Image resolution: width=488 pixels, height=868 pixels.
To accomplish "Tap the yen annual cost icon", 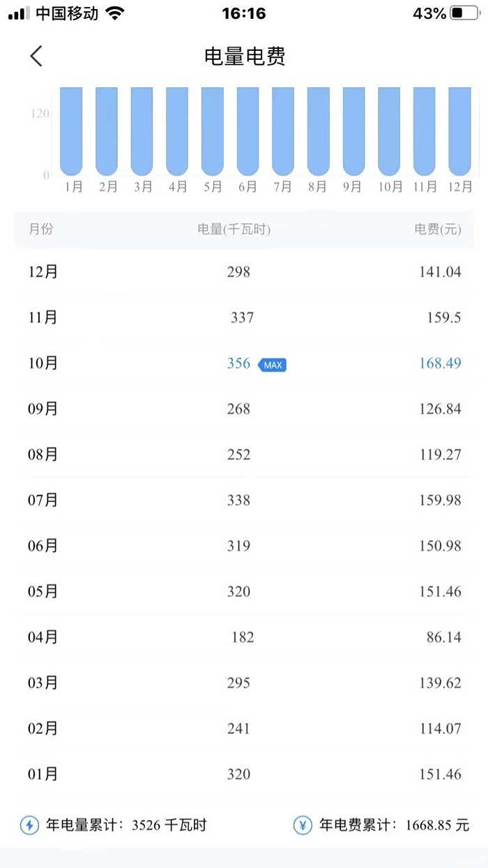I will 303,825.
